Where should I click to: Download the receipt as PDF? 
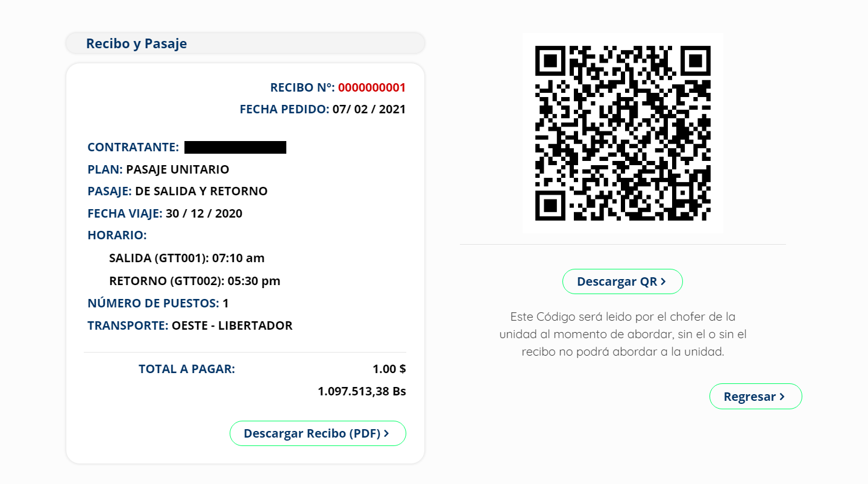(x=317, y=433)
